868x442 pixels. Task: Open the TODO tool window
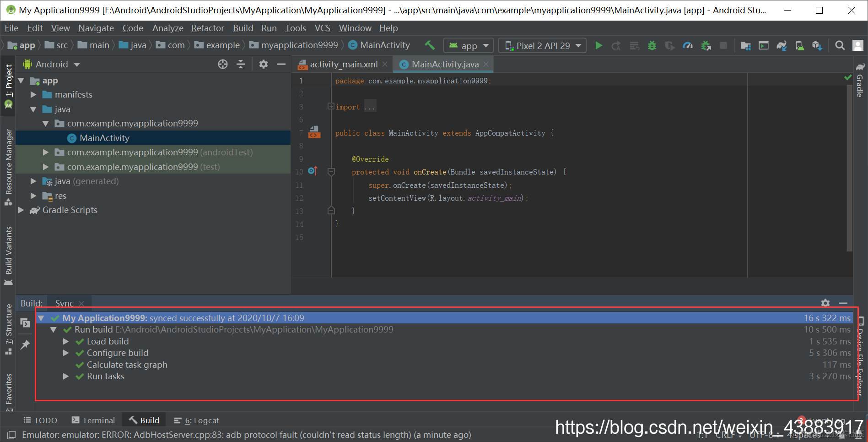coord(40,420)
